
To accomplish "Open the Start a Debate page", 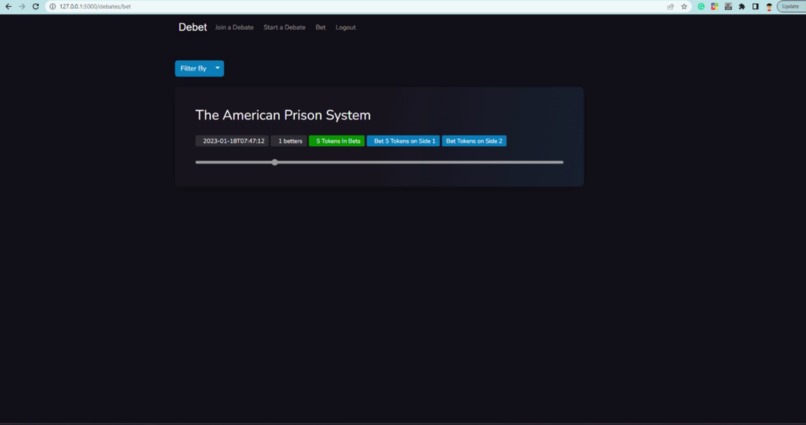I will (284, 27).
